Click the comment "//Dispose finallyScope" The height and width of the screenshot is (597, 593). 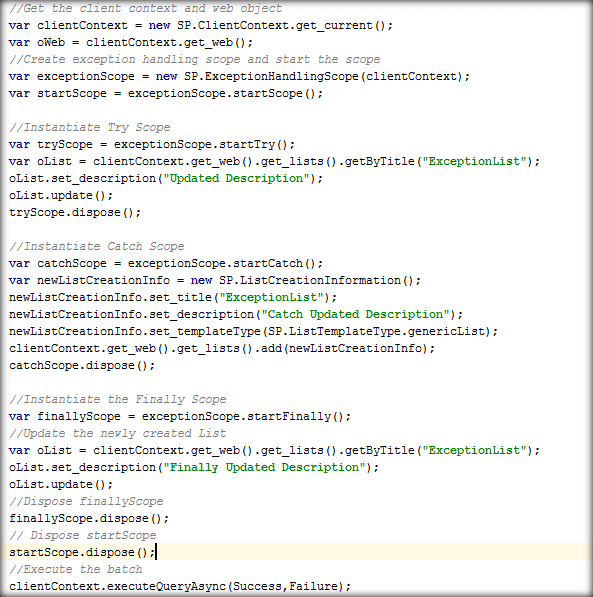86,501
